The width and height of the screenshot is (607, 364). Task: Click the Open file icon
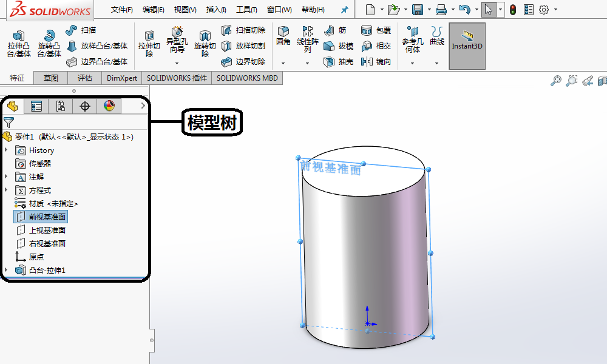pos(393,9)
